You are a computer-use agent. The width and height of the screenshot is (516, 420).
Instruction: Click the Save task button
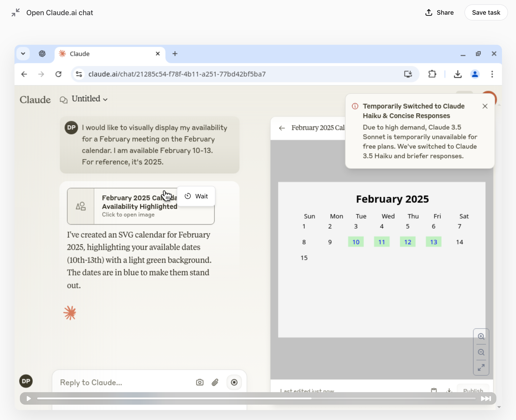486,12
